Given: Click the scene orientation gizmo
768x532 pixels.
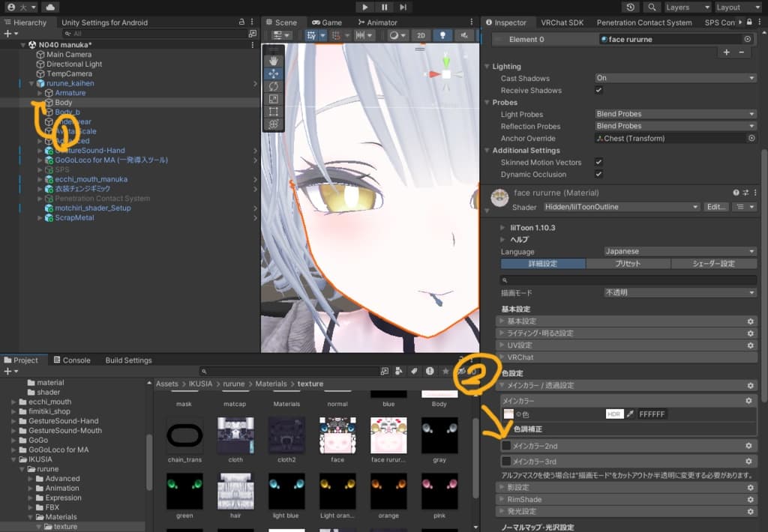Looking at the screenshot, I should tap(446, 74).
